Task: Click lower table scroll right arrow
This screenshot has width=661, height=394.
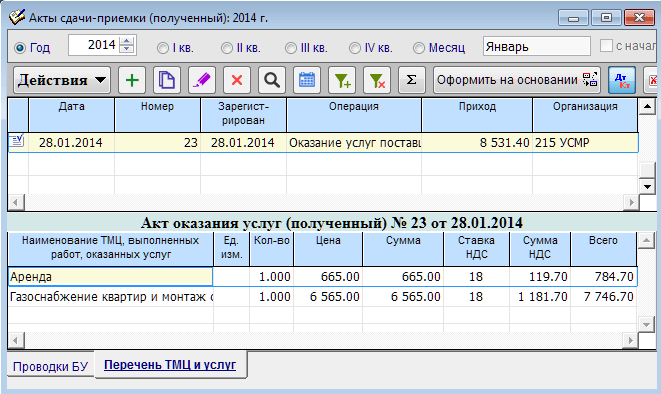Action: tap(631, 340)
